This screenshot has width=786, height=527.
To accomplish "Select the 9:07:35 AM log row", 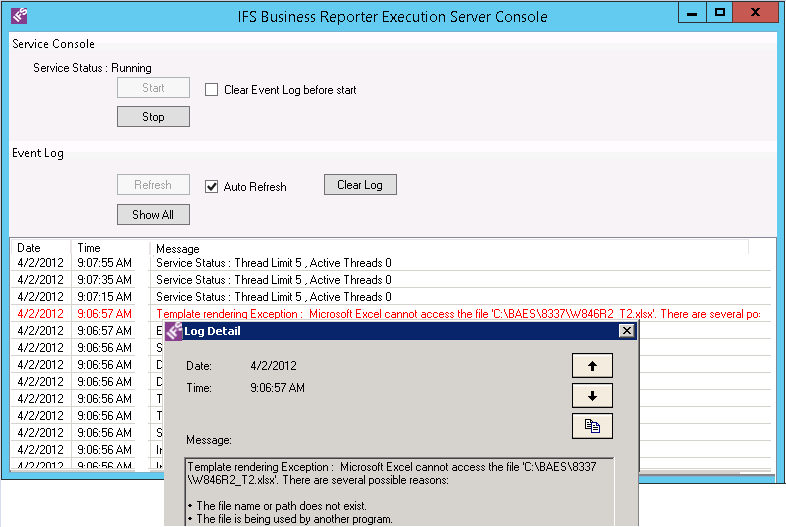I will tap(391, 280).
